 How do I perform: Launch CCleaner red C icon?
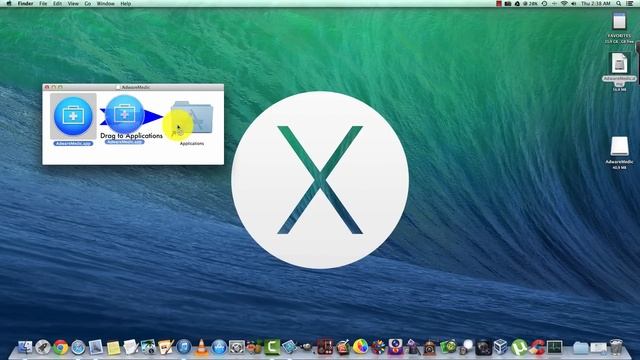pyautogui.click(x=537, y=347)
